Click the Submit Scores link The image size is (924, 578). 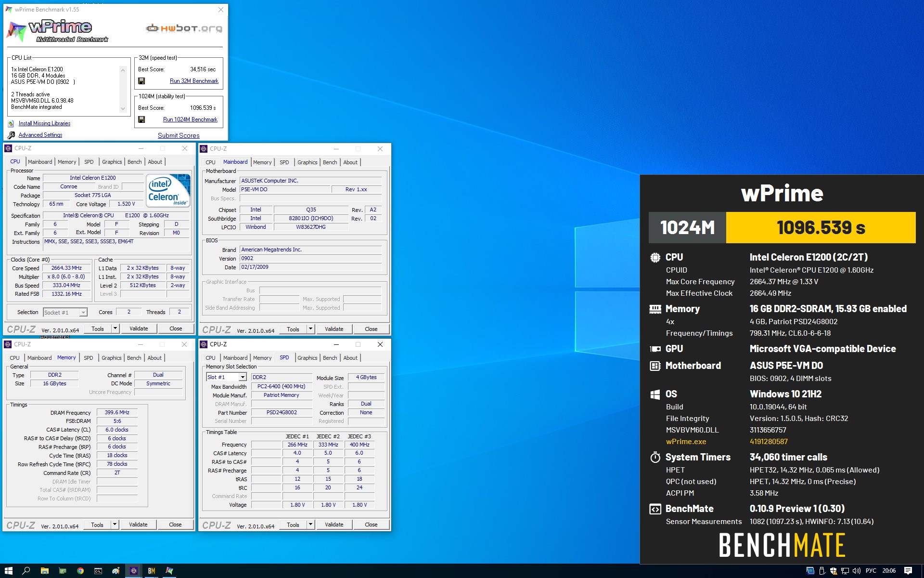pos(179,135)
